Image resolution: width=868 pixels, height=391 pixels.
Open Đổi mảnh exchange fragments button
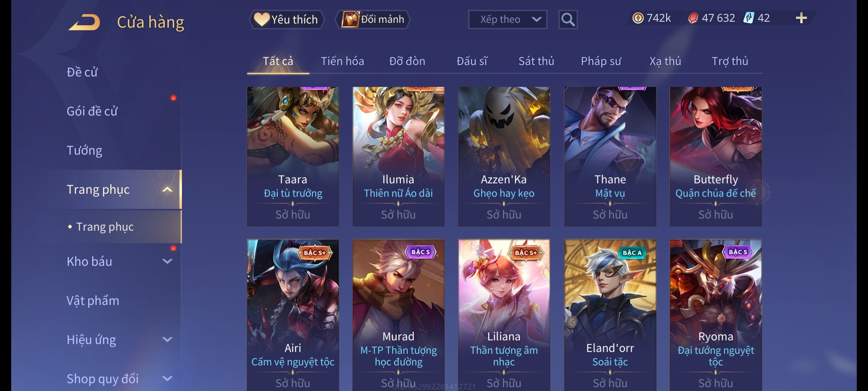tap(373, 19)
